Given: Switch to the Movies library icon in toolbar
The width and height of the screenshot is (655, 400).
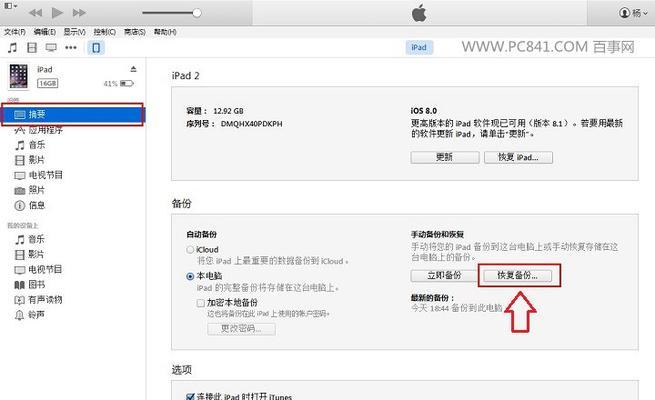Looking at the screenshot, I should tap(32, 48).
